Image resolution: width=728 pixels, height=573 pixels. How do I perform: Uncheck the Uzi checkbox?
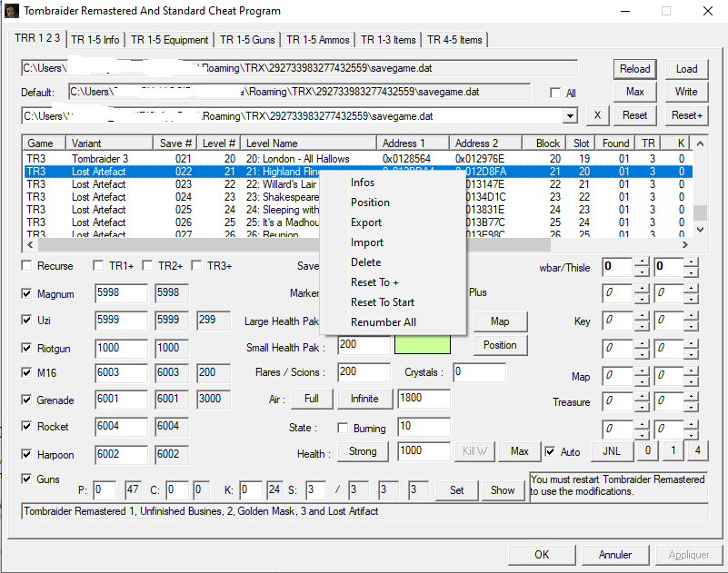click(x=26, y=320)
